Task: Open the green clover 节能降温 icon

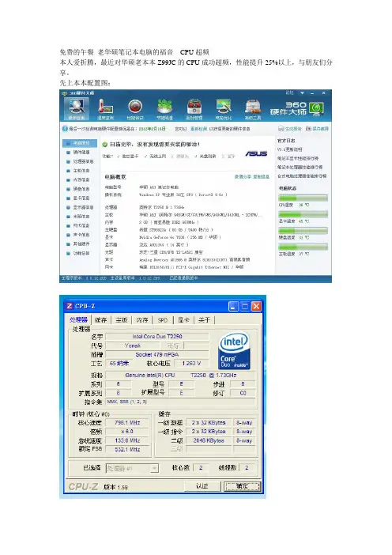Action: [164, 109]
